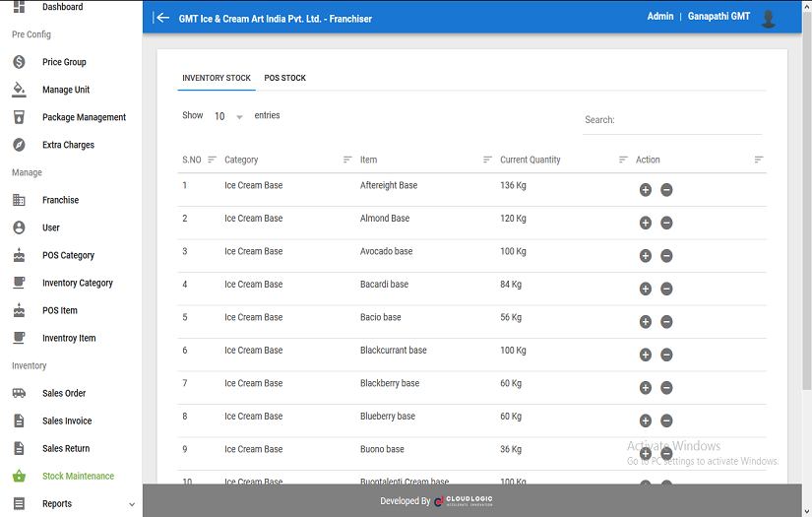The image size is (812, 517).
Task: Open the Package Management link
Action: (84, 117)
